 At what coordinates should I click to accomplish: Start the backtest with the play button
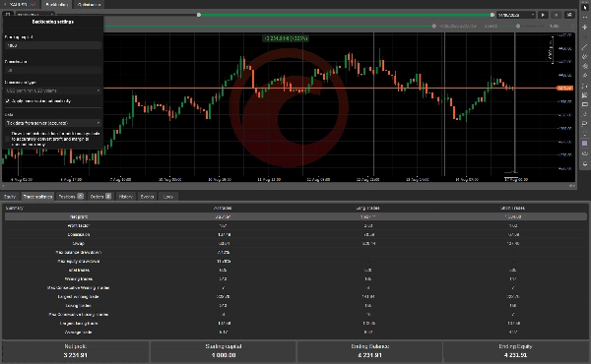pyautogui.click(x=543, y=15)
